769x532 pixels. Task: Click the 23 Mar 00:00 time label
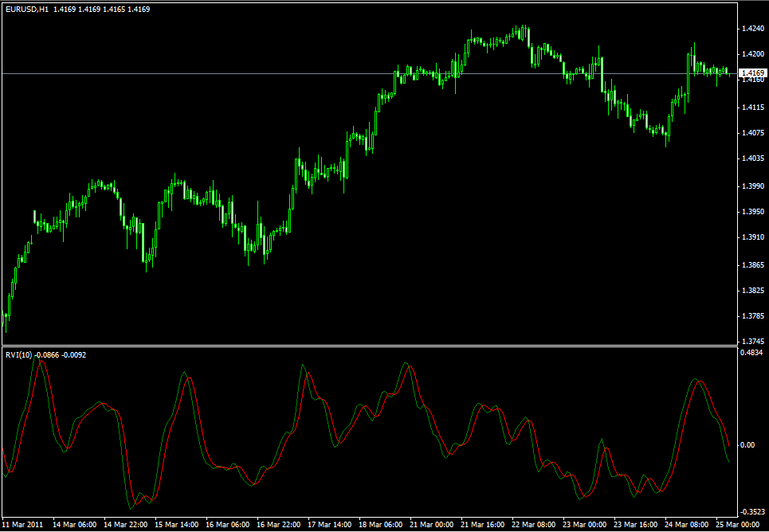click(584, 524)
